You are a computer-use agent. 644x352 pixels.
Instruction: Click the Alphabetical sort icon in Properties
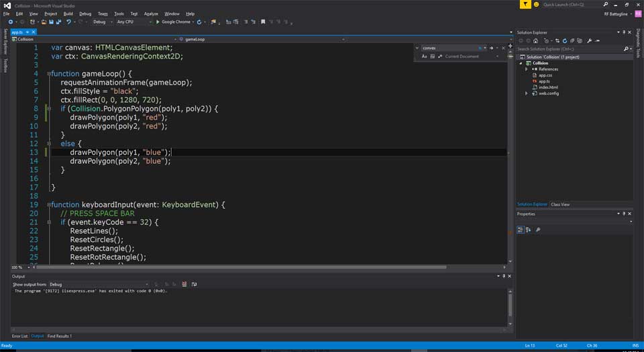click(528, 230)
